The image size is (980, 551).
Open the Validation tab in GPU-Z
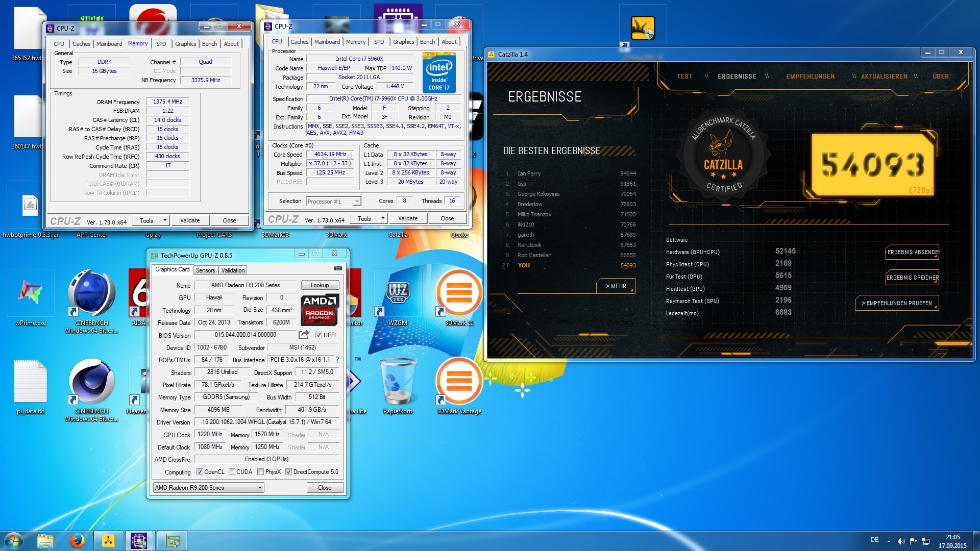click(233, 270)
